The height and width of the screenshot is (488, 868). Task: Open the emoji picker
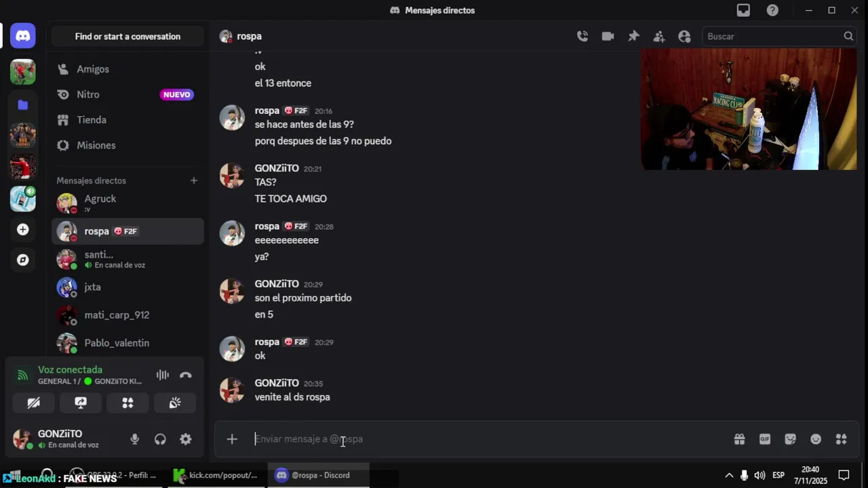816,439
